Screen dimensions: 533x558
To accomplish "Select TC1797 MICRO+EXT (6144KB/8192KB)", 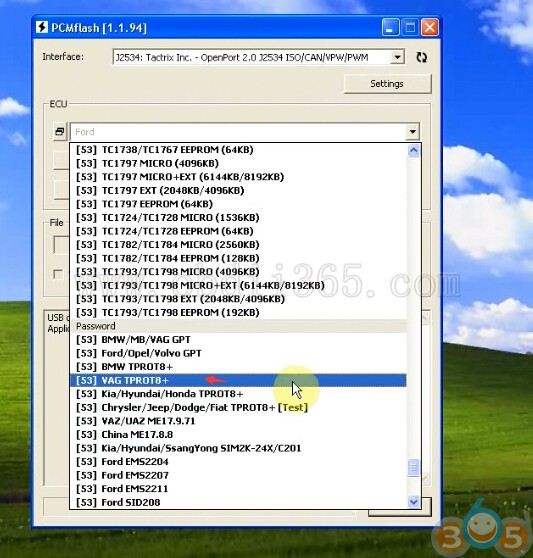I will (x=238, y=177).
